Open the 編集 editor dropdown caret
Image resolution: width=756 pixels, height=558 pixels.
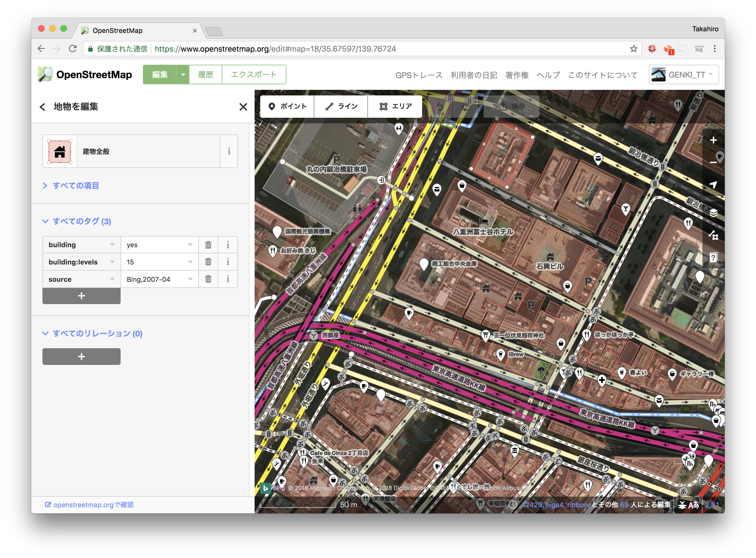[183, 75]
